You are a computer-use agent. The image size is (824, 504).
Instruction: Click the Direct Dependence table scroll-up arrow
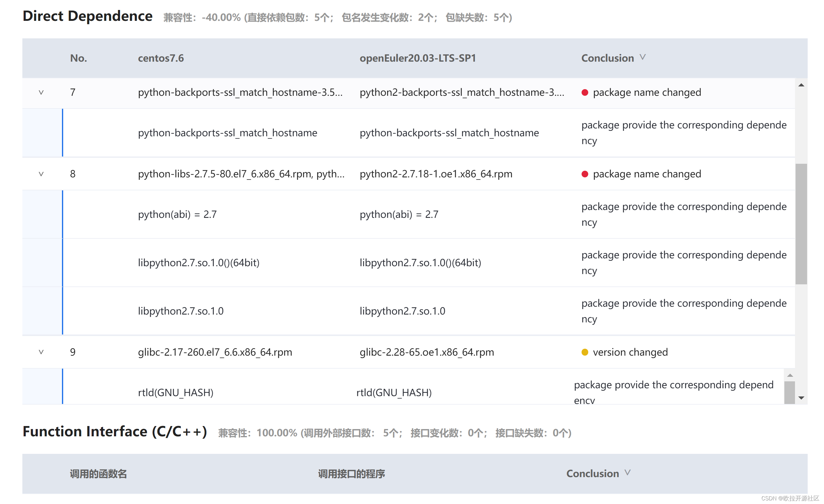(801, 85)
